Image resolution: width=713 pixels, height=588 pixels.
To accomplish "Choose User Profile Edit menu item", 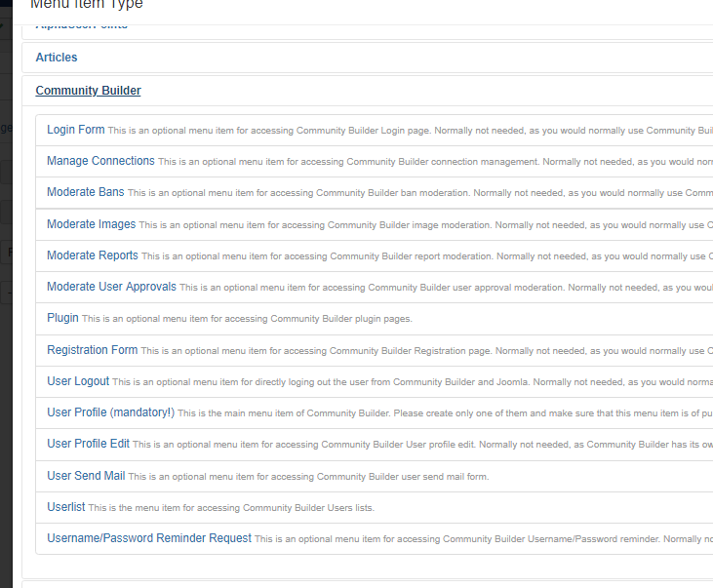I will [88, 444].
